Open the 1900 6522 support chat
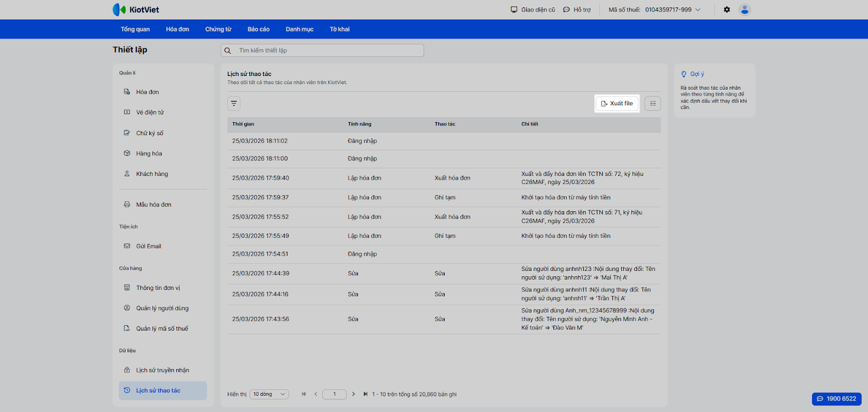 pyautogui.click(x=837, y=398)
